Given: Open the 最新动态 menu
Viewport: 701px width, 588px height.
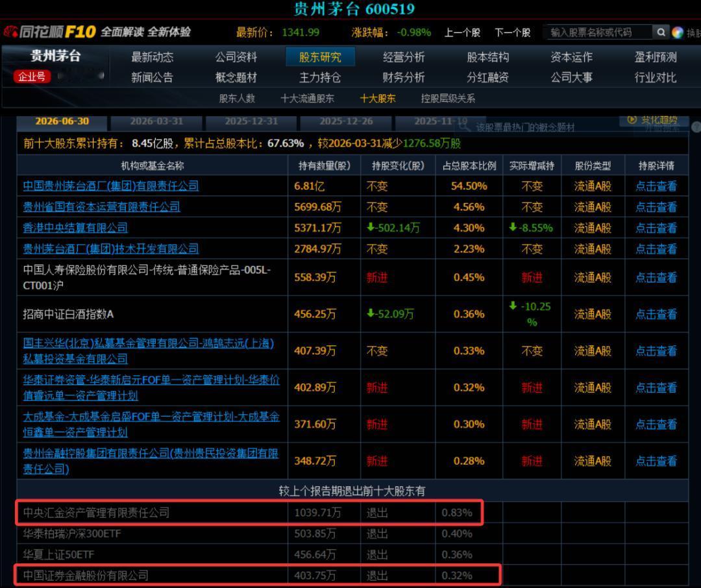Looking at the screenshot, I should pos(152,57).
